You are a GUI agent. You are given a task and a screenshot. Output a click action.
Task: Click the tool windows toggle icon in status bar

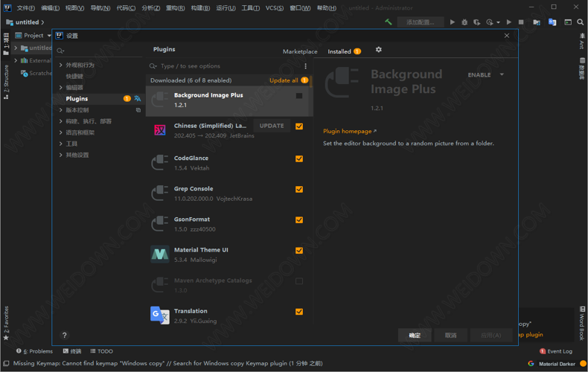pyautogui.click(x=6, y=363)
